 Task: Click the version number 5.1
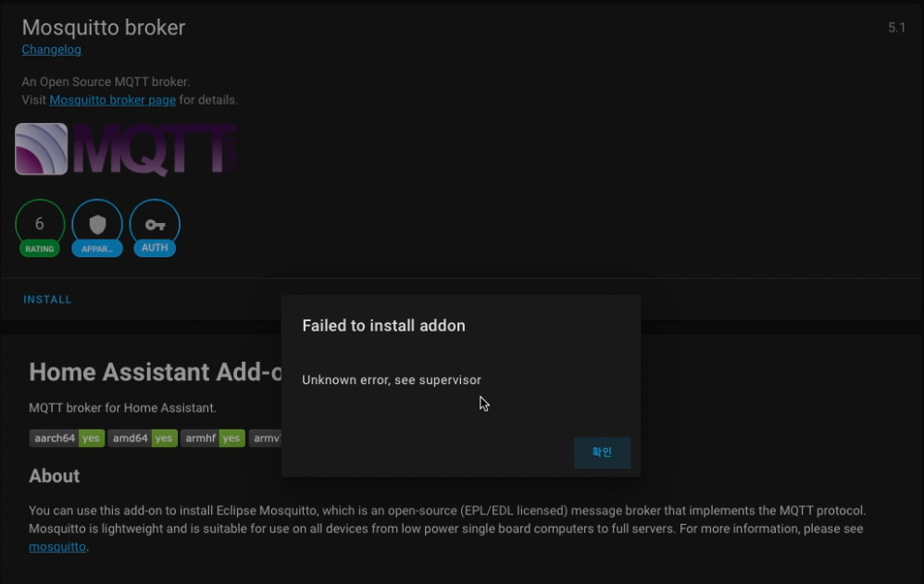click(x=896, y=28)
